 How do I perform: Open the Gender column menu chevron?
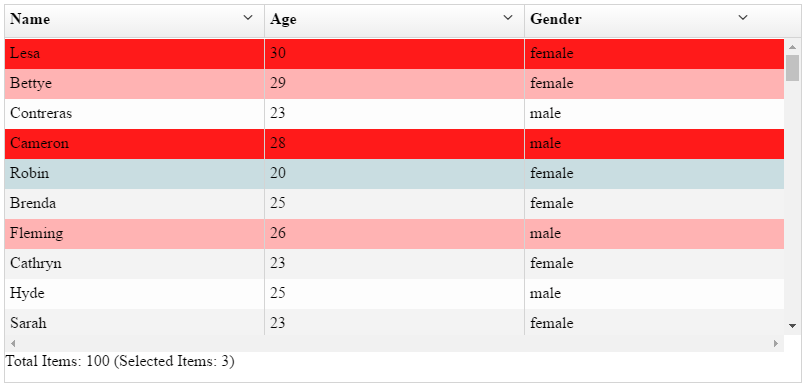point(742,18)
